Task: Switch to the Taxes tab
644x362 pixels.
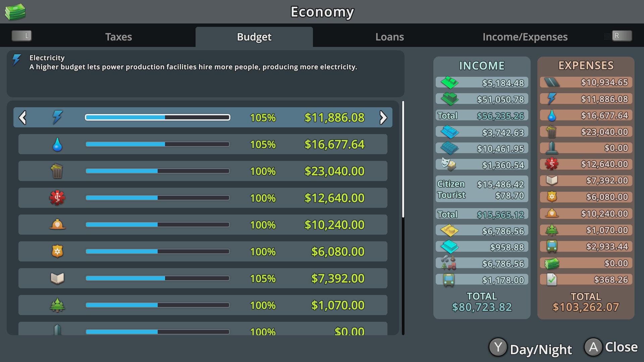Action: (x=118, y=37)
